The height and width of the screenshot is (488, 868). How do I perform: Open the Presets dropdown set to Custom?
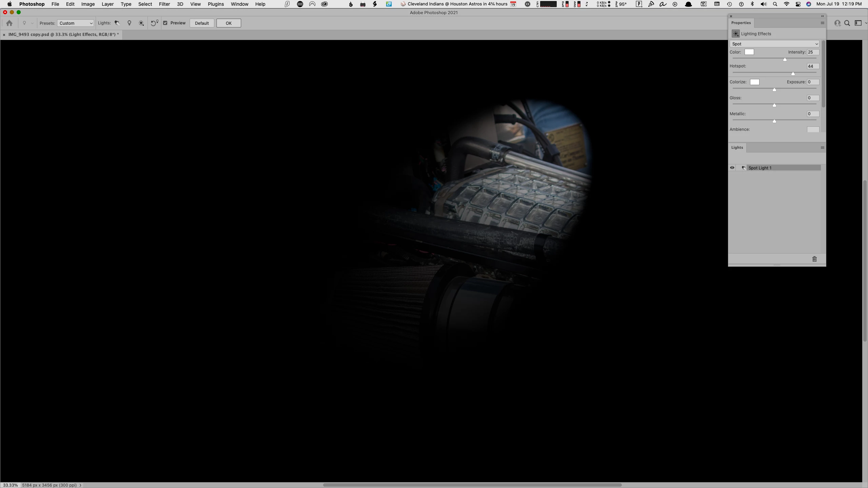(76, 23)
